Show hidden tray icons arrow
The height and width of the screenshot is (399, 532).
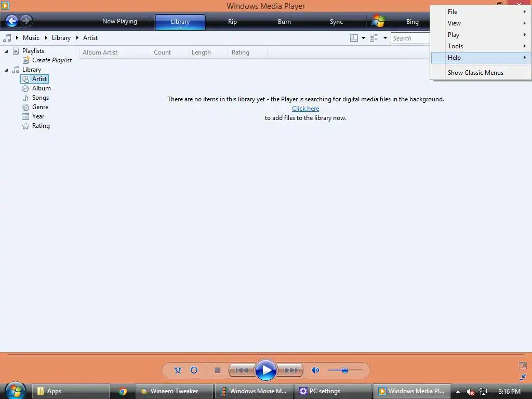458,392
